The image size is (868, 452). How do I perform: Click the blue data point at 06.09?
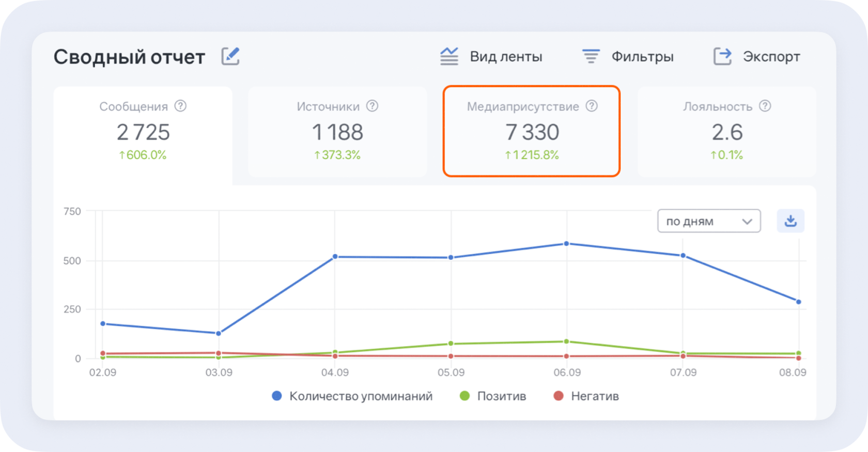coord(567,244)
